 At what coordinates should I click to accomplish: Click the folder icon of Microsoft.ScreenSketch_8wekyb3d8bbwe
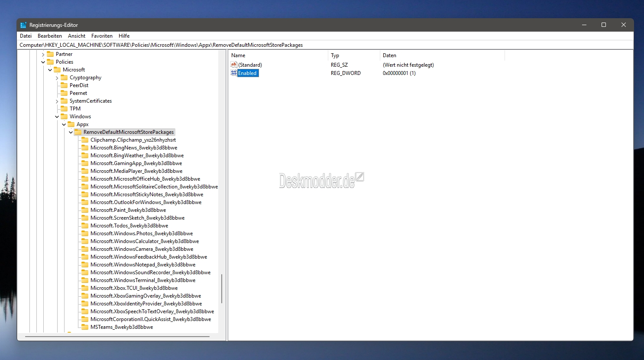coord(85,218)
